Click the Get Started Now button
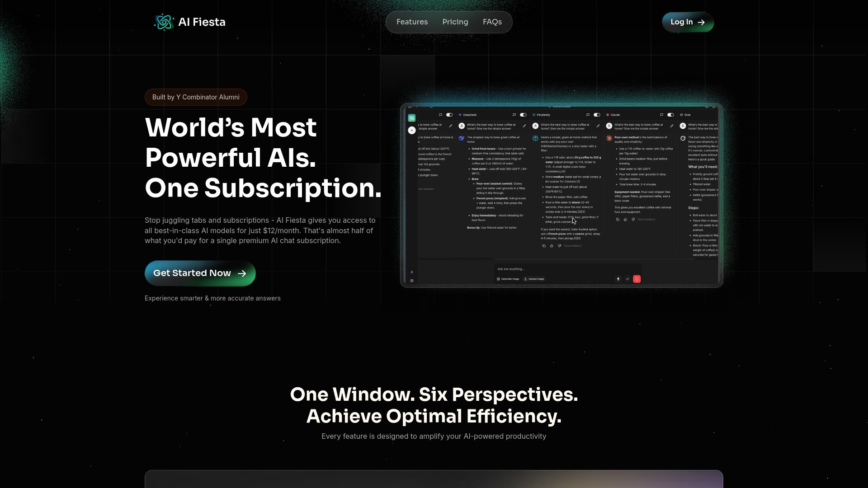Viewport: 868px width, 488px height. (x=200, y=273)
